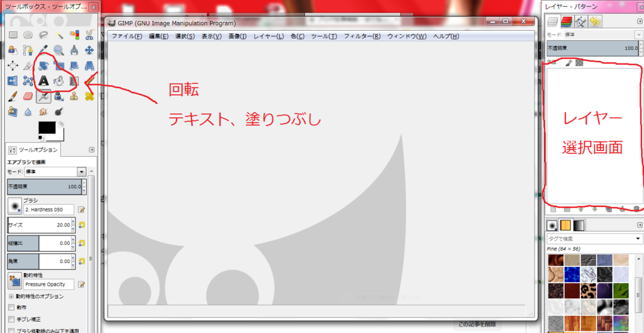644x333 pixels.
Task: Open the tool options モード dropdown
Action: click(x=55, y=172)
